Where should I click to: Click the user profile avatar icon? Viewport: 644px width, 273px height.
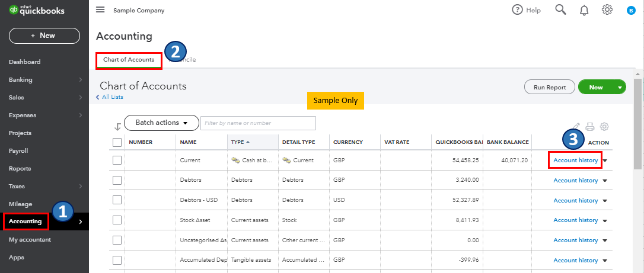(x=631, y=11)
